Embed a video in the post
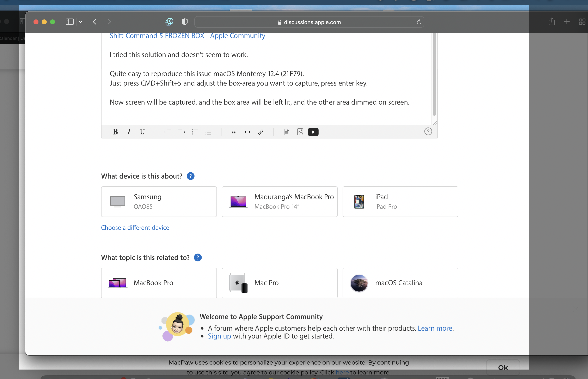 313,132
